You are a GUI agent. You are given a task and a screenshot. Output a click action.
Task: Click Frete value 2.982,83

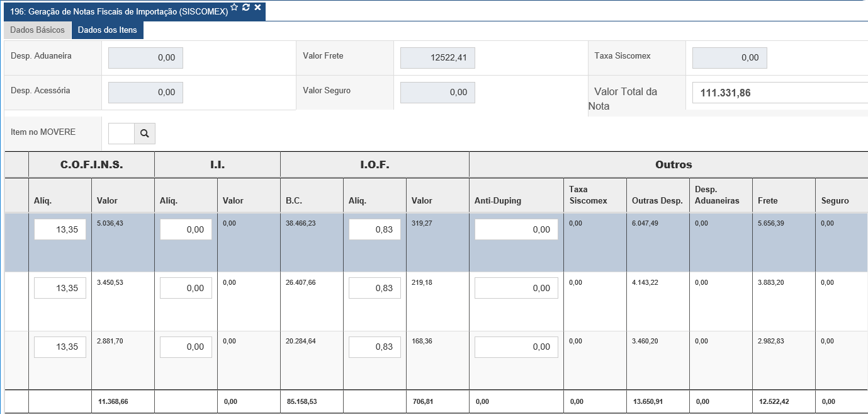(x=771, y=341)
